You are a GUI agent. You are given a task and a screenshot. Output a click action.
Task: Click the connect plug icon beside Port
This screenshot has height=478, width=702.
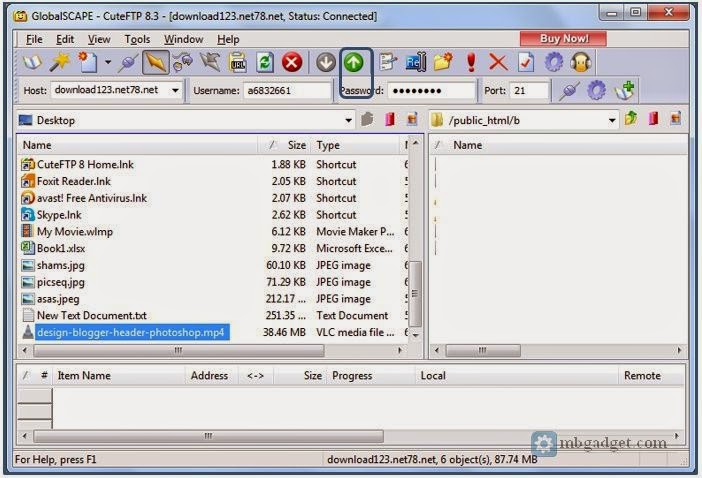pyautogui.click(x=569, y=90)
